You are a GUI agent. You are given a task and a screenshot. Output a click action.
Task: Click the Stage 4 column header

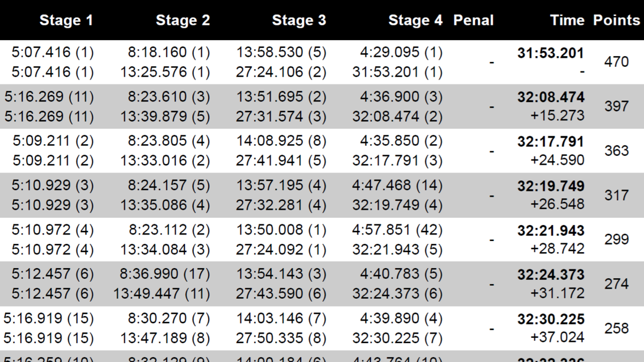point(415,20)
